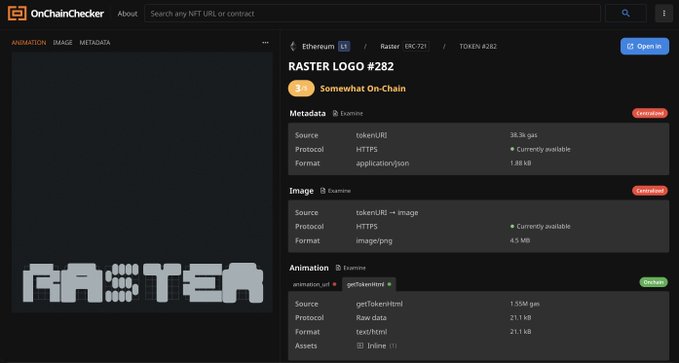
Task: Click the 'image/png' format value
Action: (x=374, y=240)
